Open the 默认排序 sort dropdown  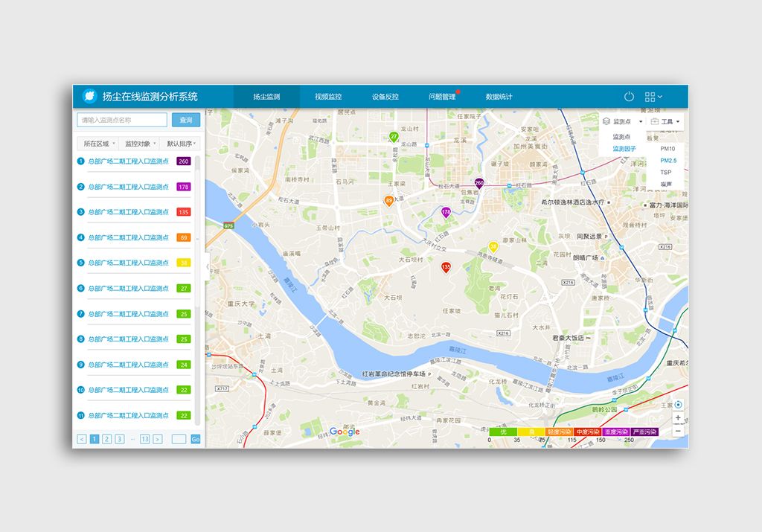point(181,144)
